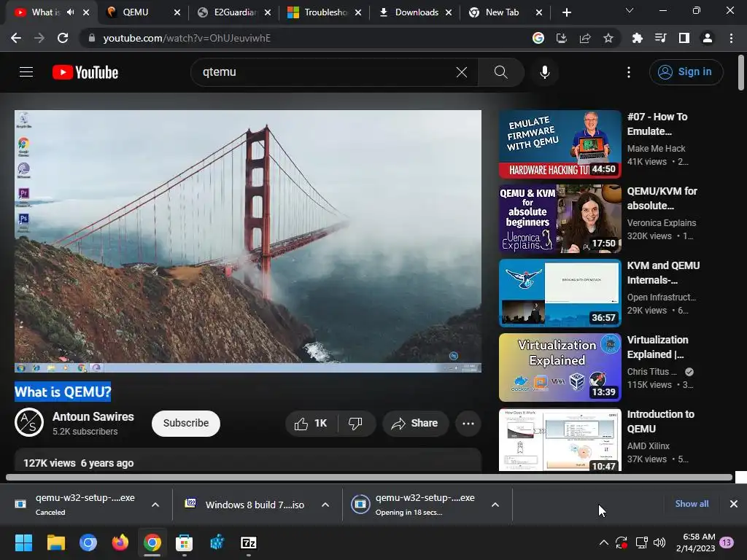747x560 pixels.
Task: Open the Chrome profile icon
Action: (708, 38)
